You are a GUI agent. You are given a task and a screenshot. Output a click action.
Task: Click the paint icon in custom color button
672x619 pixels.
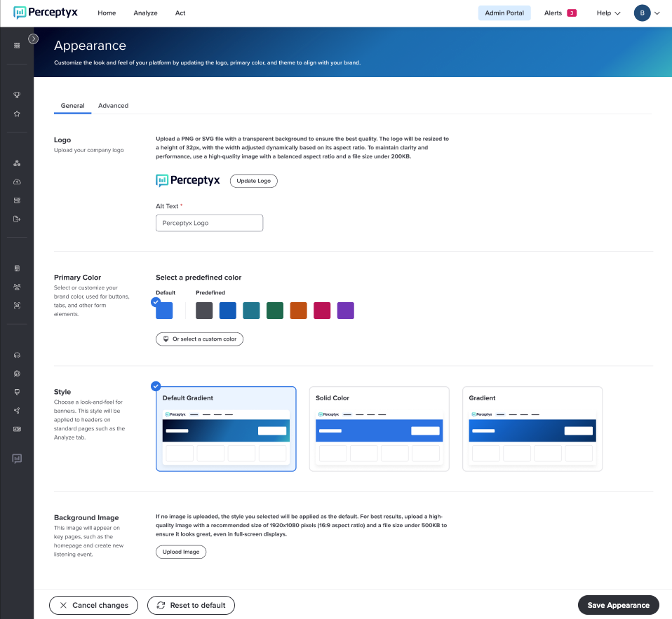[x=166, y=339]
